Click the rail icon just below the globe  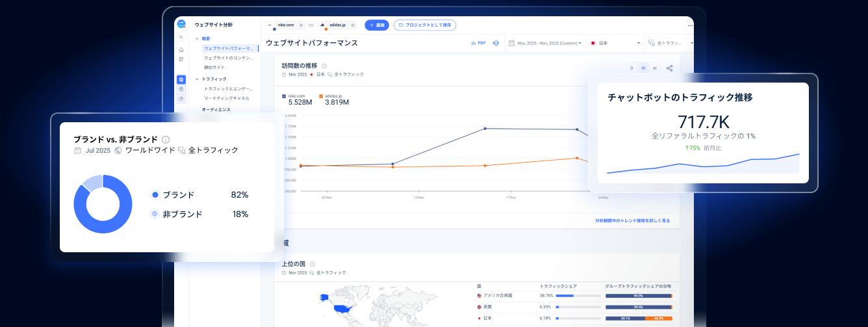(x=181, y=89)
